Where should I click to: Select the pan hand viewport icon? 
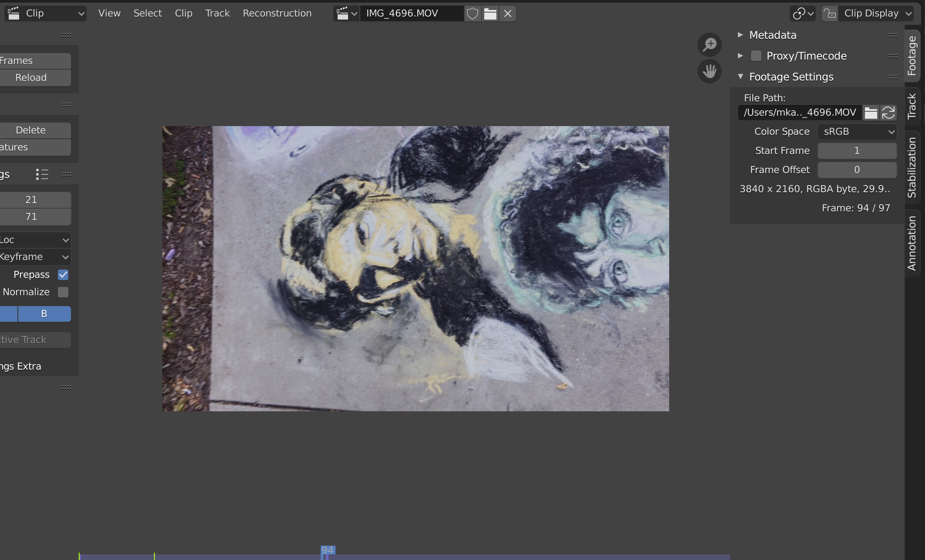[710, 71]
